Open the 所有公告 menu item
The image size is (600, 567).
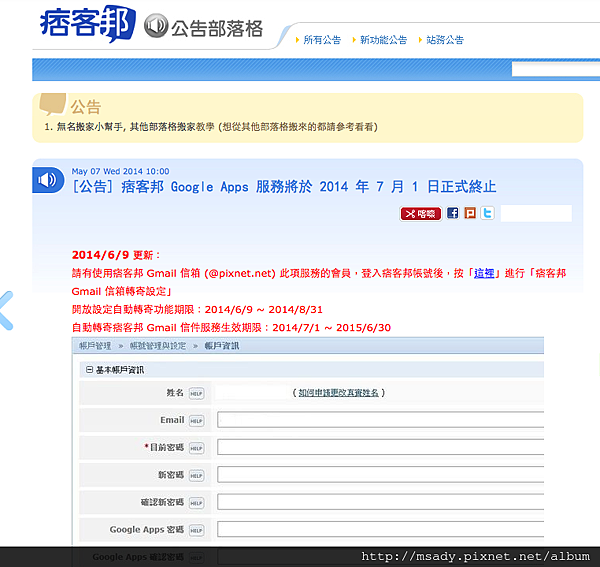click(322, 40)
